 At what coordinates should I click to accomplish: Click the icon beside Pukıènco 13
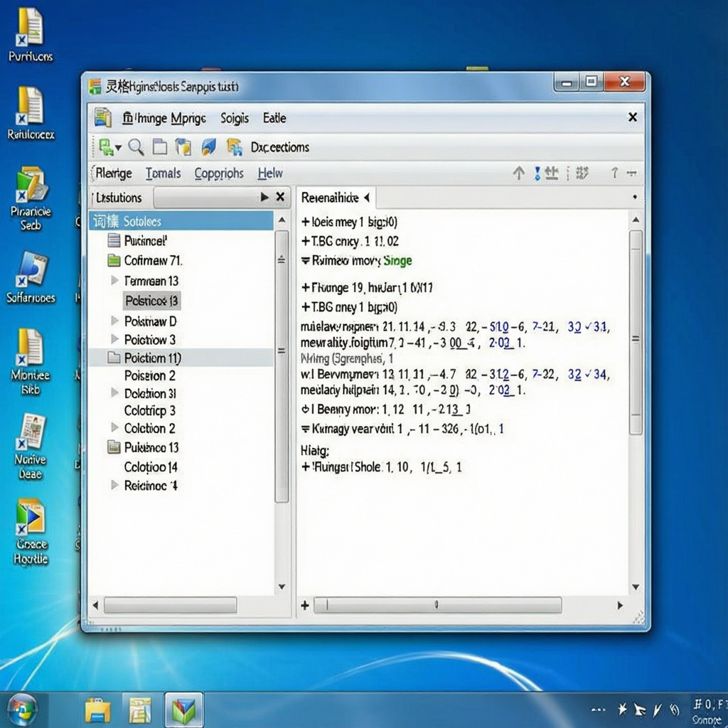[x=114, y=447]
